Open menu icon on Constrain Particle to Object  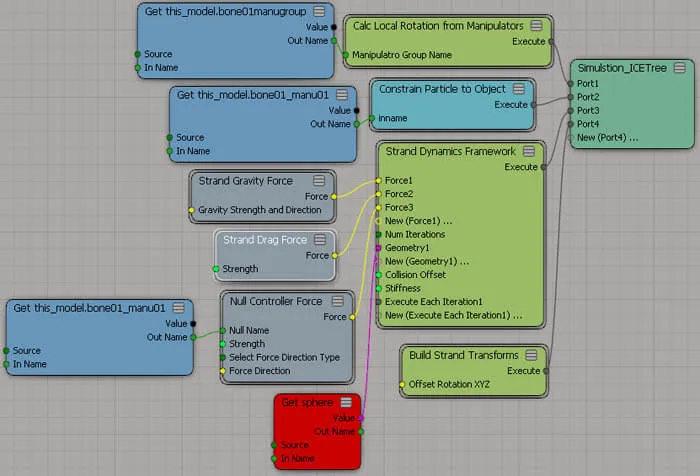518,89
